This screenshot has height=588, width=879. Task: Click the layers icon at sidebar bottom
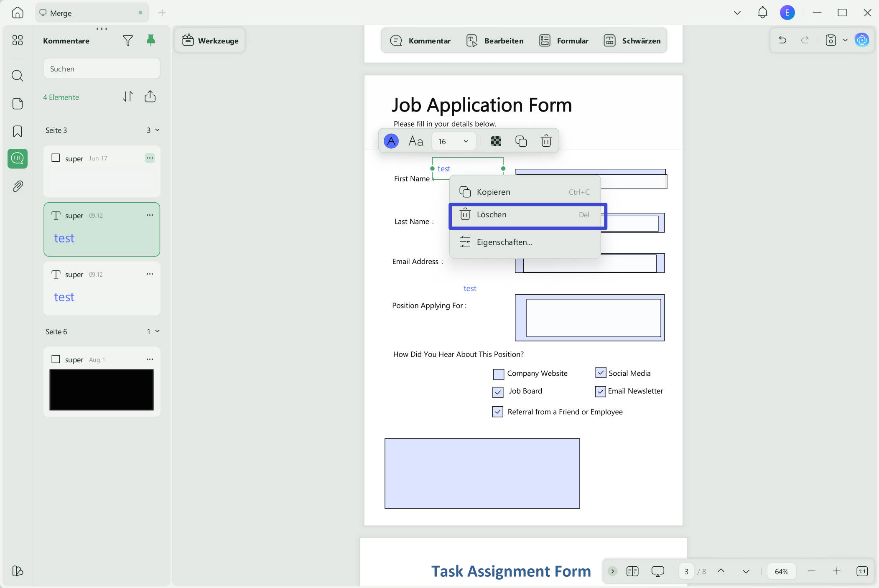pyautogui.click(x=17, y=571)
